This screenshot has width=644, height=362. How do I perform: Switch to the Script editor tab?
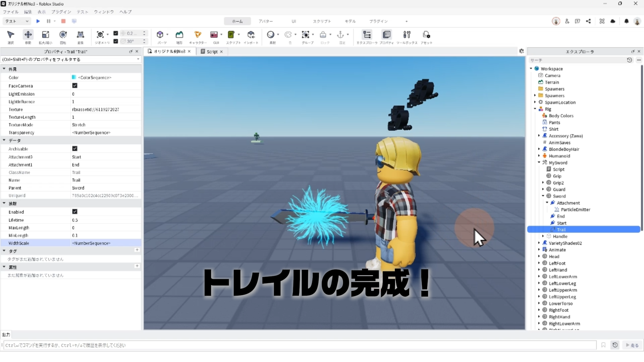tap(212, 52)
